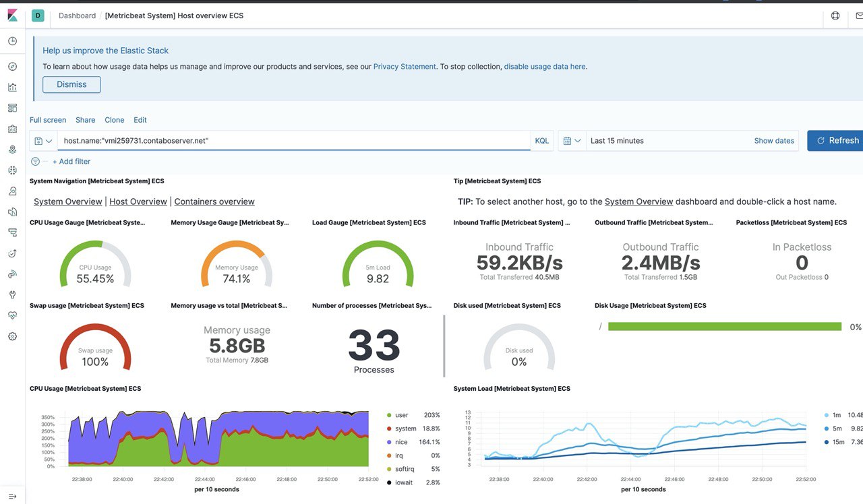
Task: Click Show dates in time picker
Action: (x=774, y=141)
